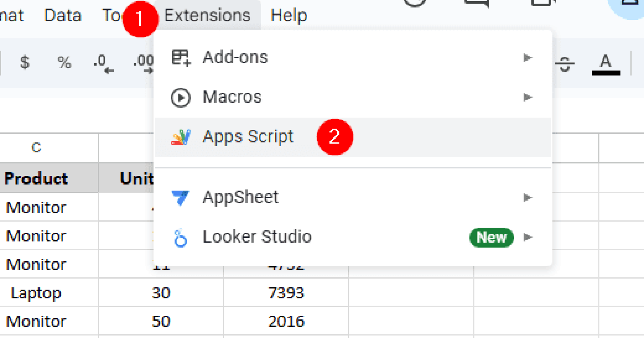Click the New badge next to Looker Studio
Screen dimensions: 644x338
pos(491,238)
